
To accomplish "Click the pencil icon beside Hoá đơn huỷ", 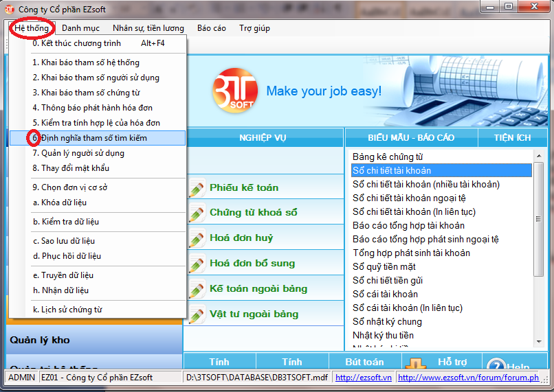I will click(x=197, y=239).
